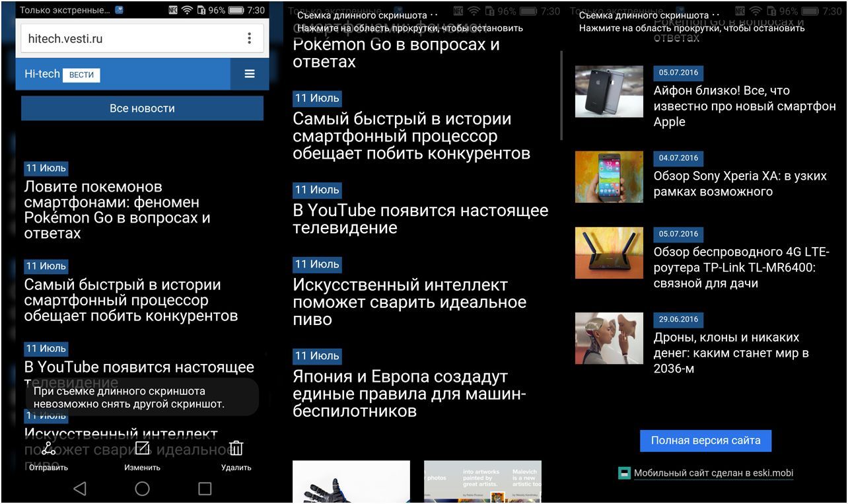Open the iPhone article thumbnail
Viewport: 848px width, 504px height.
609,91
